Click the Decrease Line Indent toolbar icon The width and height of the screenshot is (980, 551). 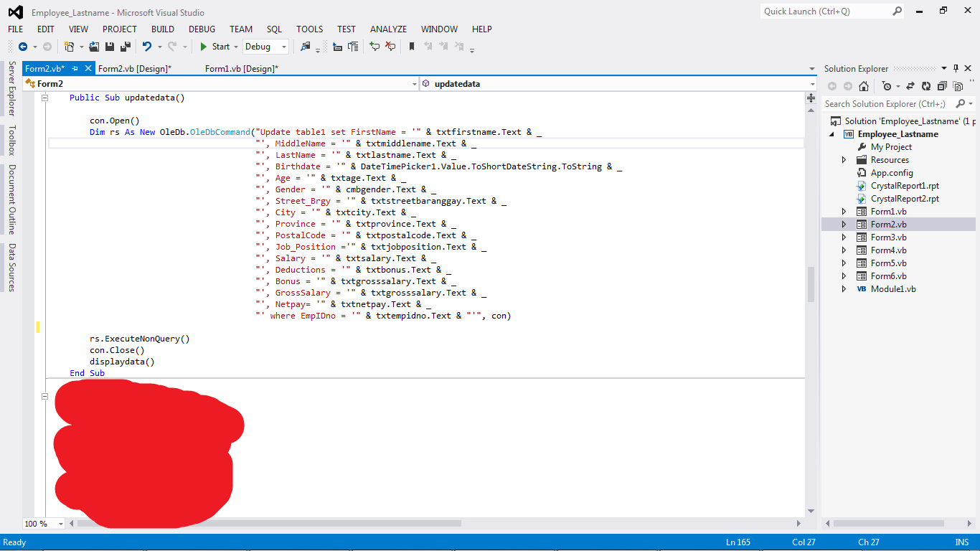pyautogui.click(x=337, y=47)
